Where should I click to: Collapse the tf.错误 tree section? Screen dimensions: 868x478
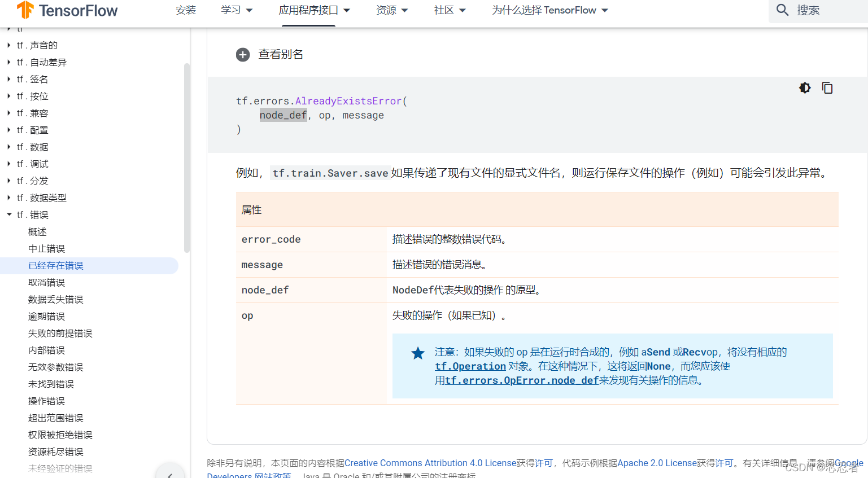(x=9, y=214)
